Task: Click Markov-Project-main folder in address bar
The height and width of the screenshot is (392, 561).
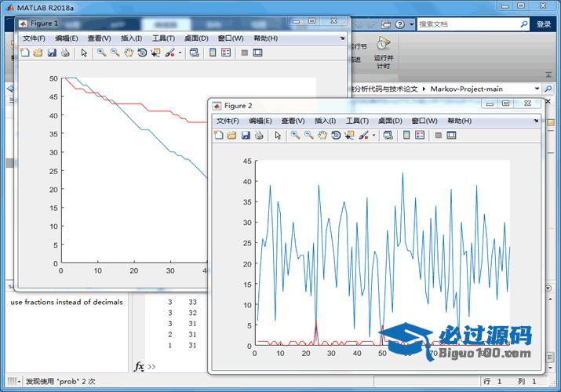Action: 467,89
